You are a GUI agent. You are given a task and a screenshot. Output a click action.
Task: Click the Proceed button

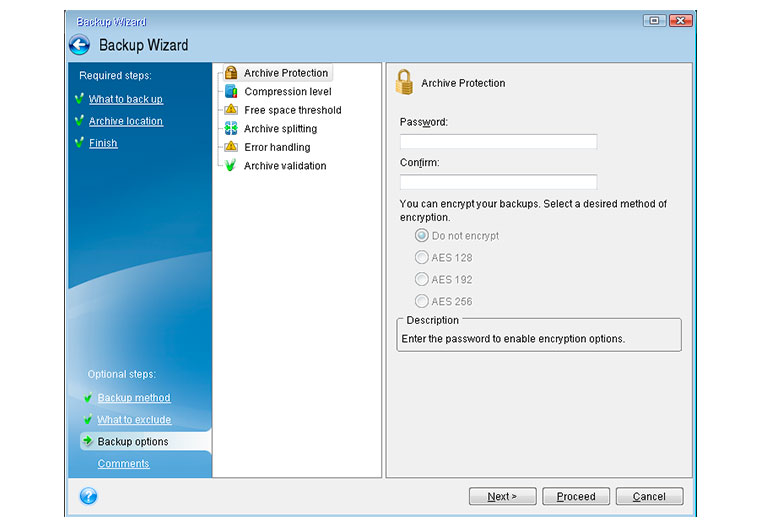576,496
